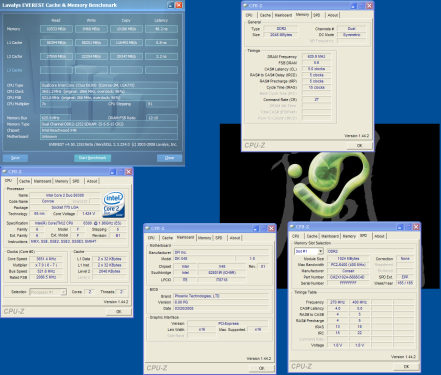Go to CPU tab in the CPU-Z Mainboard window
Image resolution: width=441 pixels, height=375 pixels.
coord(151,238)
